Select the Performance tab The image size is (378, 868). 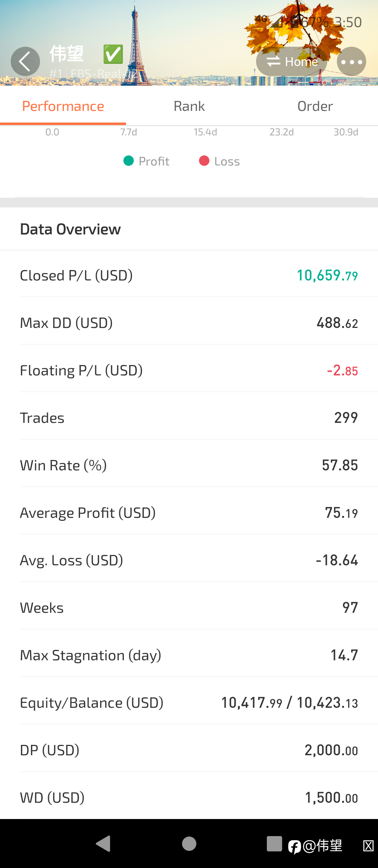63,106
